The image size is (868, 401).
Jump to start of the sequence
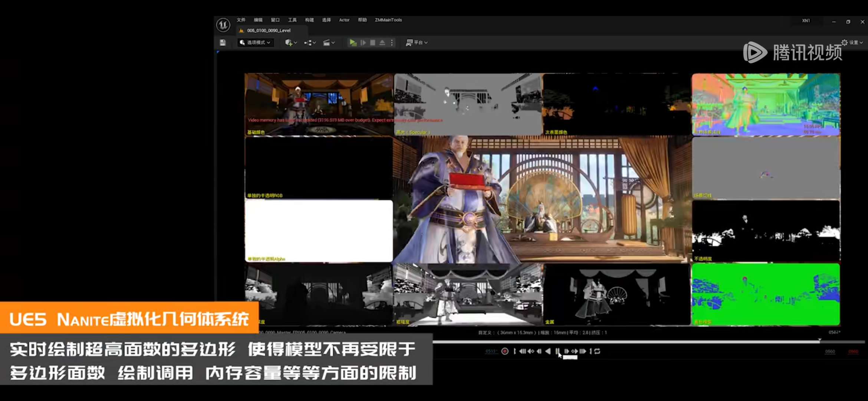click(522, 351)
